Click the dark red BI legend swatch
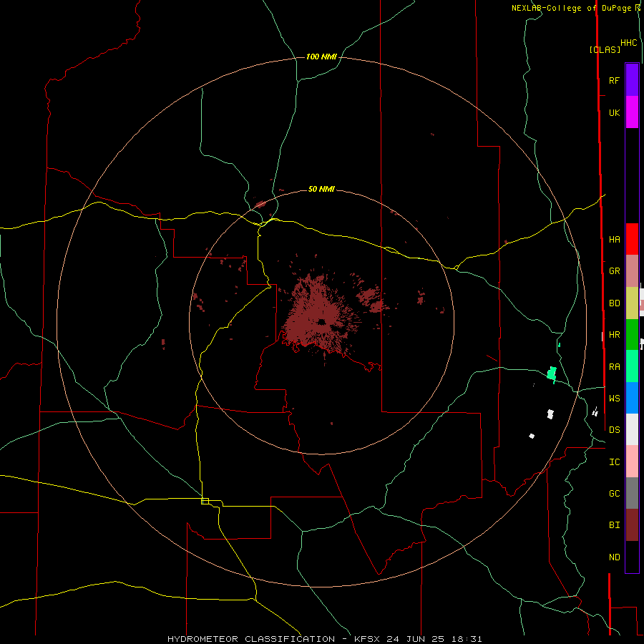The height and width of the screenshot is (644, 644). point(632,525)
